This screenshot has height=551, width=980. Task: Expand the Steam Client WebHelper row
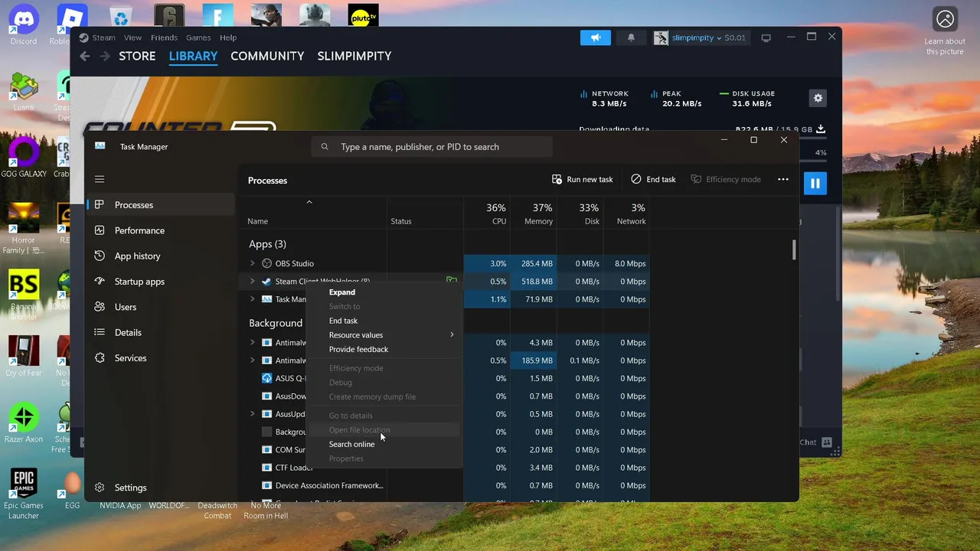[x=252, y=282]
